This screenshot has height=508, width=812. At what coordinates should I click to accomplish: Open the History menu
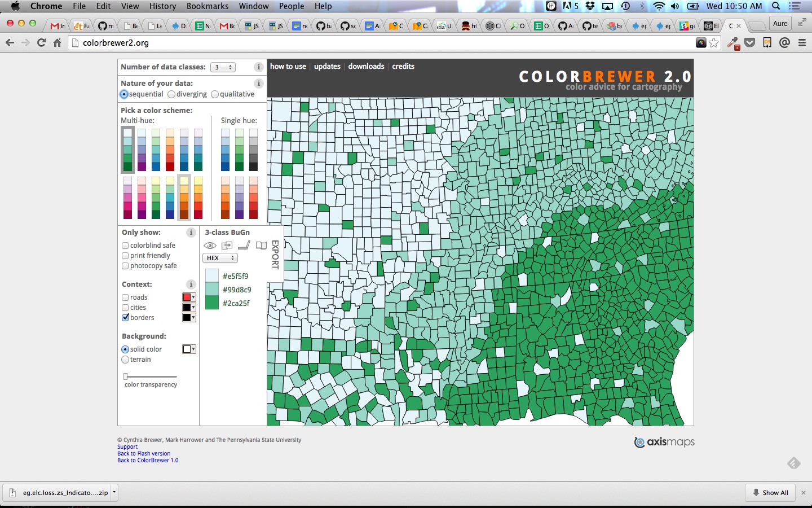click(162, 6)
